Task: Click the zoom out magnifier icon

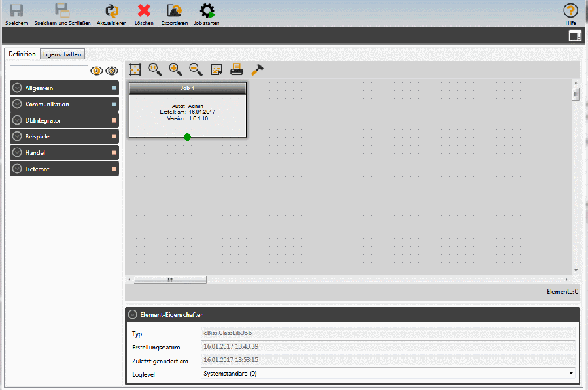Action: click(196, 69)
